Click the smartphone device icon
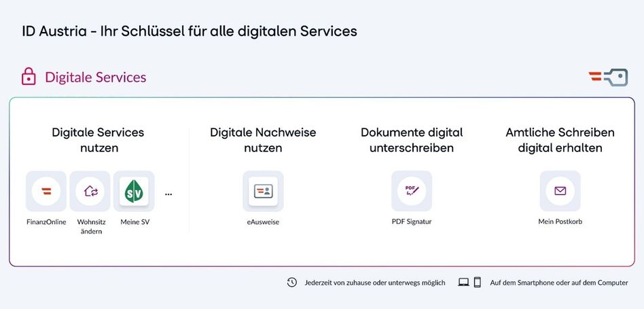Image resolution: width=644 pixels, height=309 pixels. click(x=478, y=283)
